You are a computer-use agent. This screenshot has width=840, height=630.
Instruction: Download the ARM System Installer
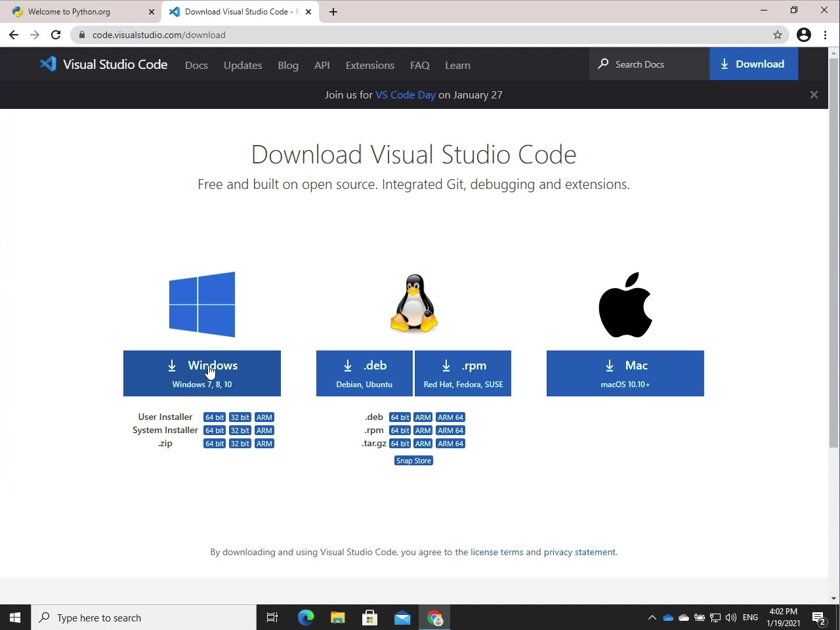coord(264,430)
